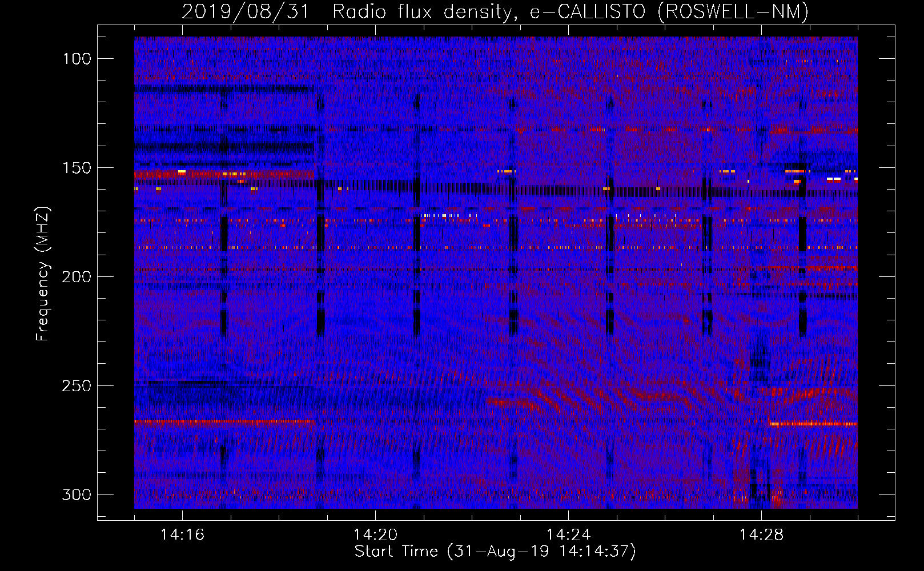Click the 14:16 time tick label

pos(182,535)
